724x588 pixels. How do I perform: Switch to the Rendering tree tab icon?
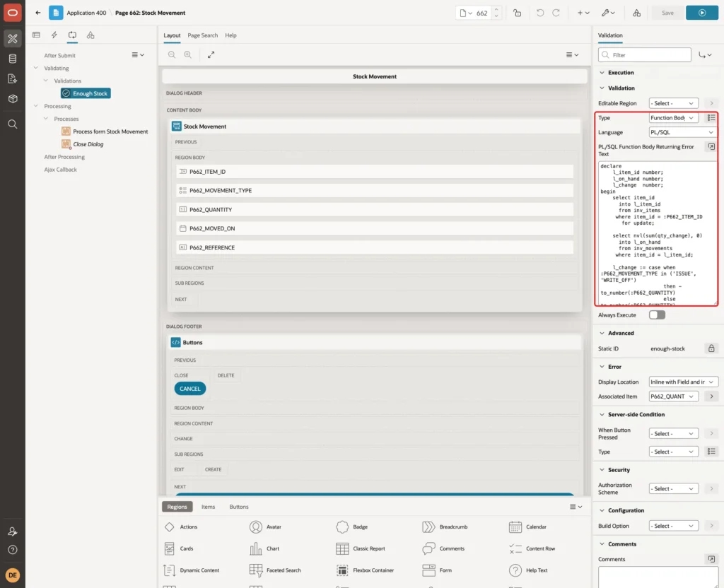pos(36,35)
